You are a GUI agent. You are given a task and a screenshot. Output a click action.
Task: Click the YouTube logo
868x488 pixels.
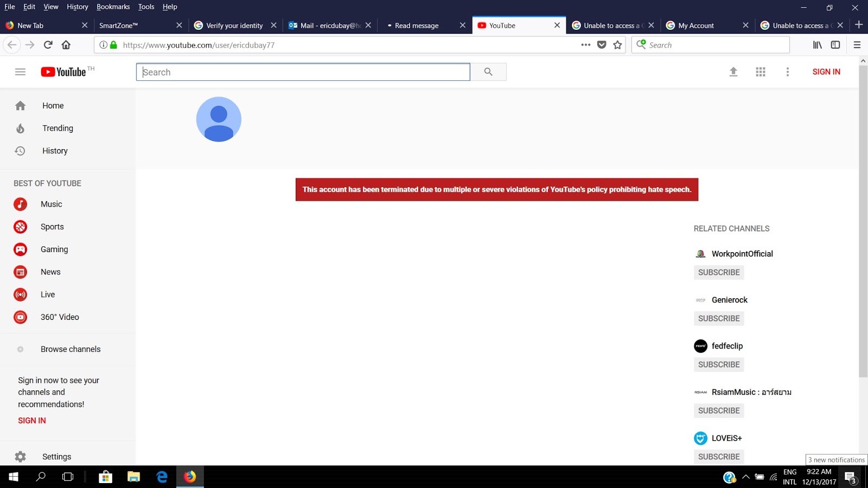(63, 72)
